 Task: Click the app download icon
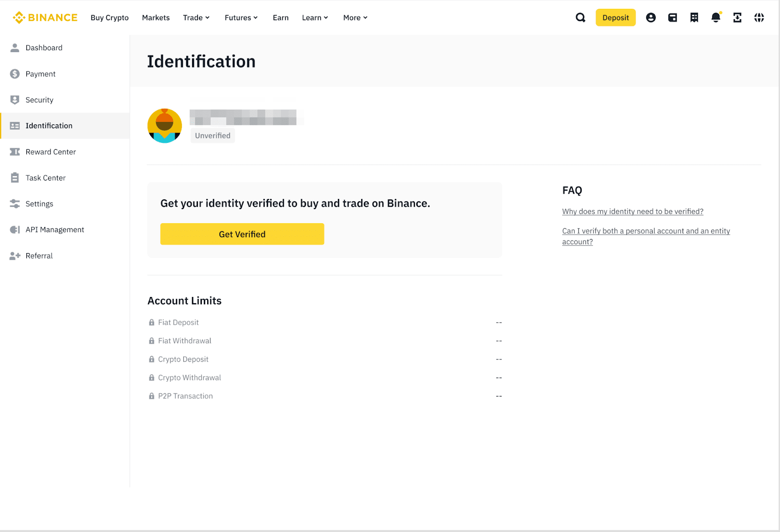737,17
